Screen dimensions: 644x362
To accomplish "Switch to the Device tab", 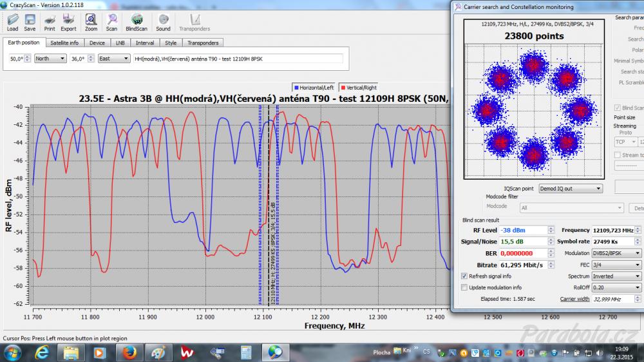I will 97,43.
